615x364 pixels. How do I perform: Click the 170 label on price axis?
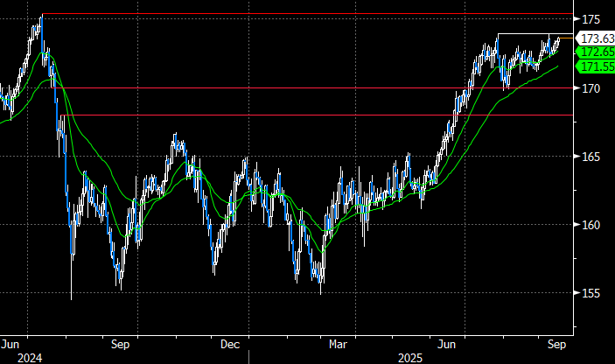(591, 88)
